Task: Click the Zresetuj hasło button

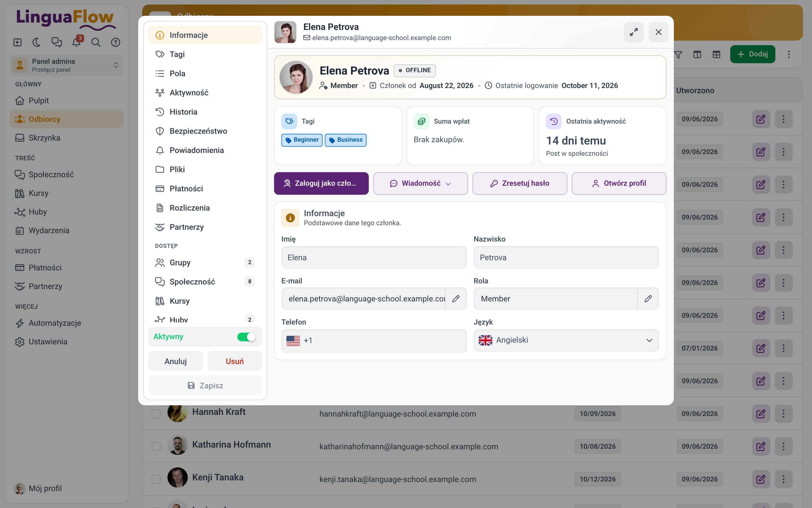Action: point(520,183)
